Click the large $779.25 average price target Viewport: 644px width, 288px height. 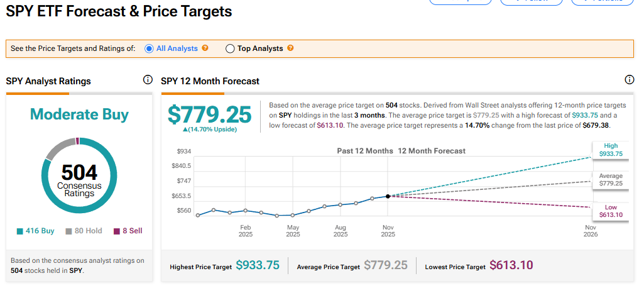point(209,114)
